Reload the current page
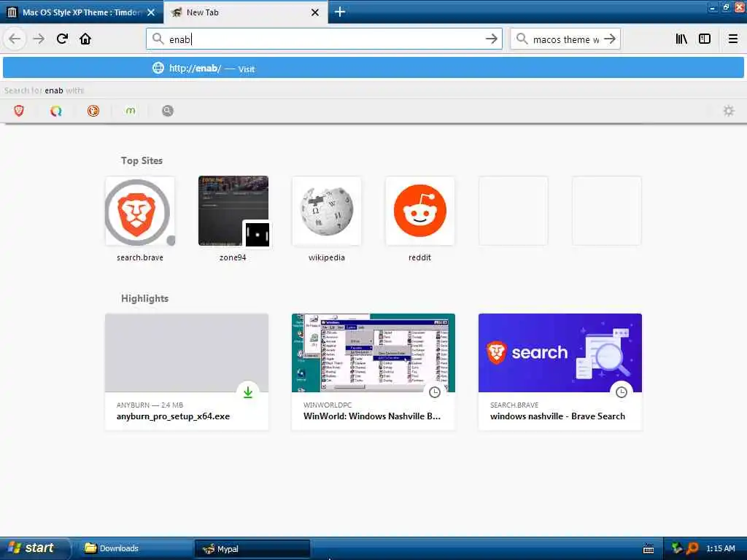This screenshot has width=747, height=560. pos(62,39)
